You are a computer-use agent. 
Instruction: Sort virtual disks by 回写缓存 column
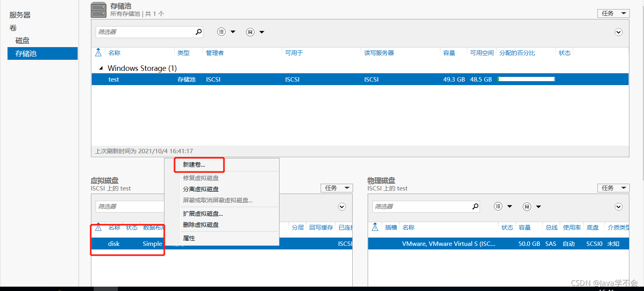[x=321, y=227]
